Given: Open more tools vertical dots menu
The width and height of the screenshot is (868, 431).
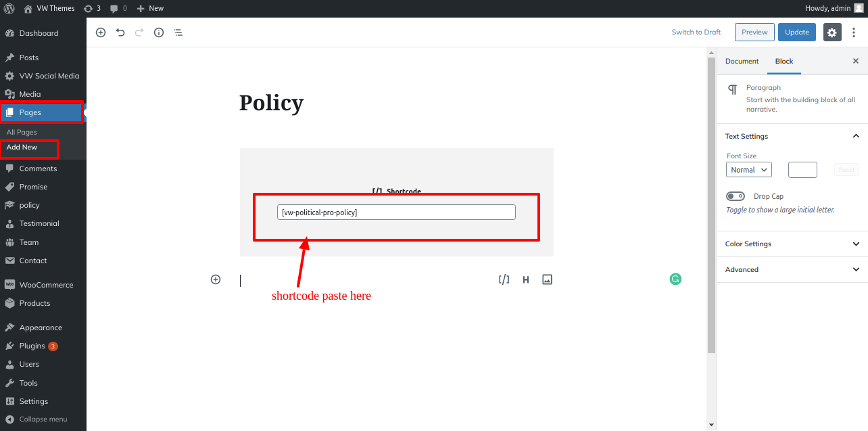Looking at the screenshot, I should click(x=854, y=32).
